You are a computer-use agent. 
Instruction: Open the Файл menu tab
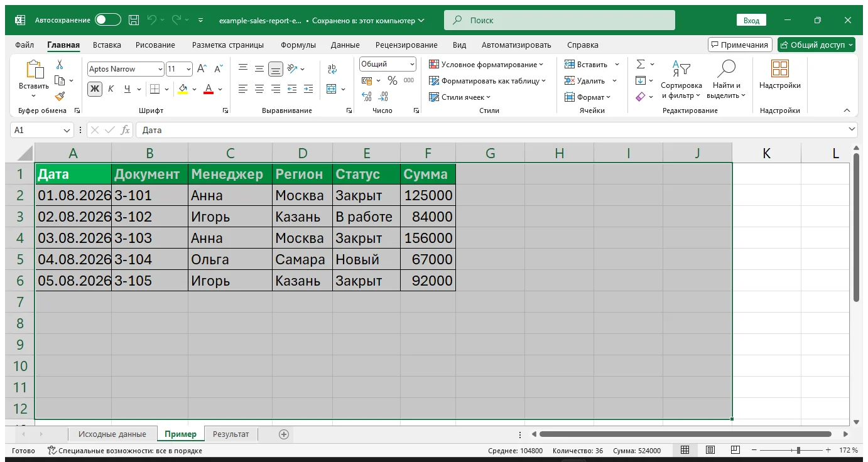24,45
